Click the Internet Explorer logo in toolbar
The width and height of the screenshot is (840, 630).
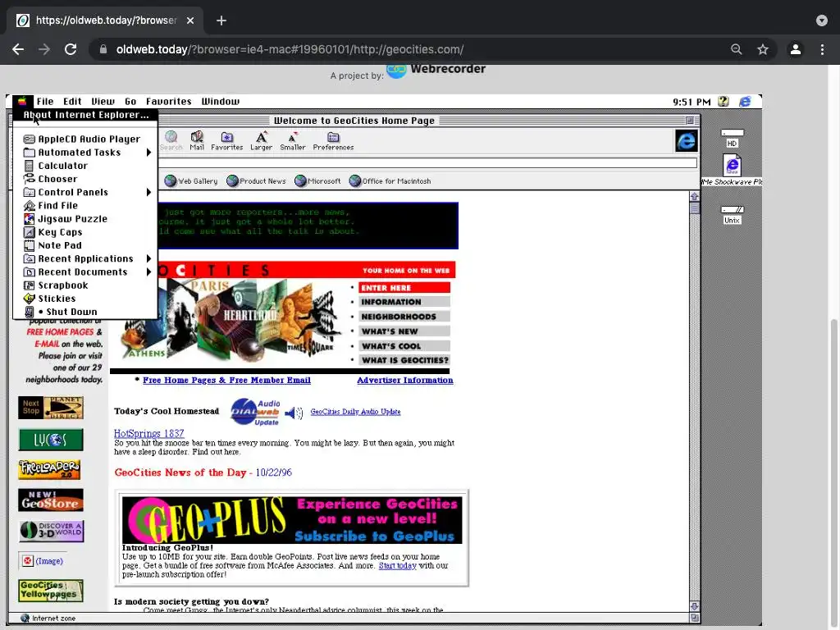pyautogui.click(x=687, y=141)
